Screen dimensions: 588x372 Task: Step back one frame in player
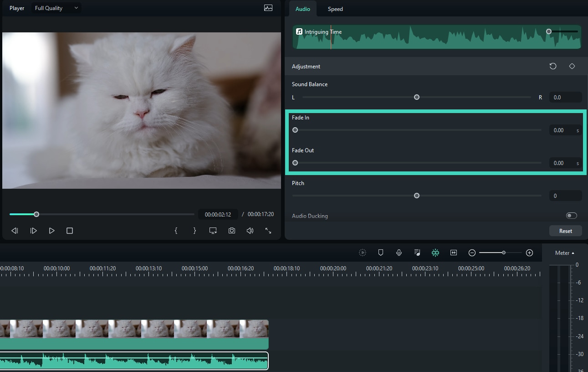[15, 231]
